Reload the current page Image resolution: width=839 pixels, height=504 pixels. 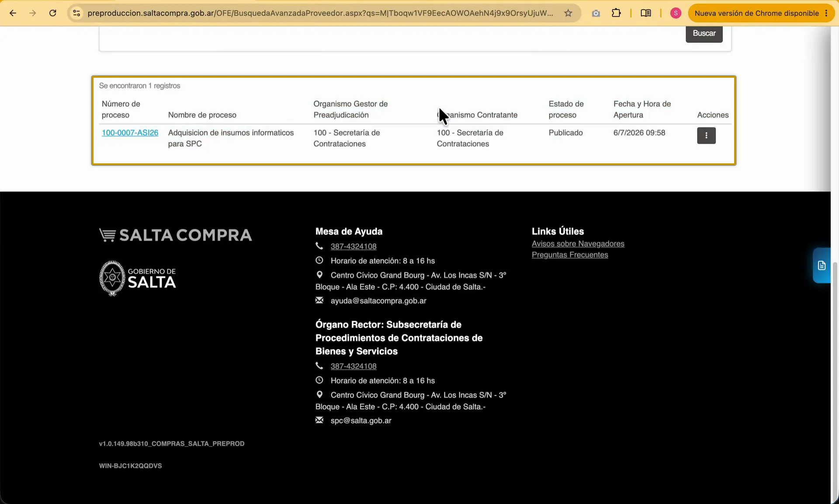click(x=52, y=13)
